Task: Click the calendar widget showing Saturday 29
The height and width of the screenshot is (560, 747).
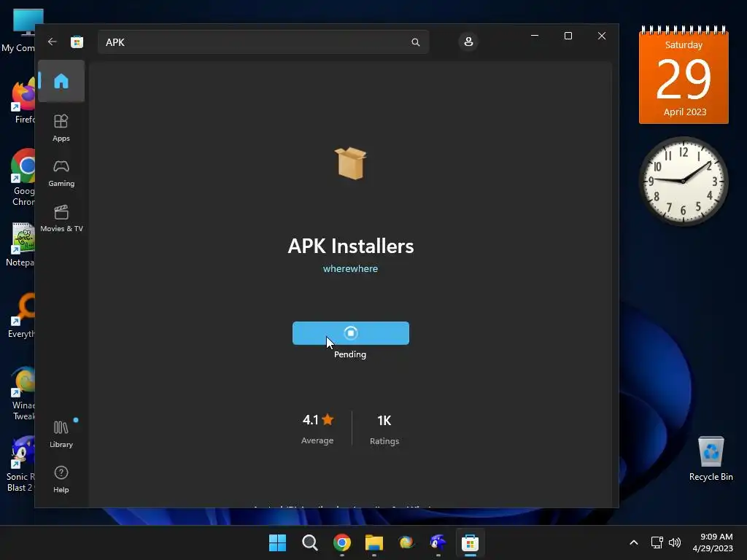Action: click(684, 75)
